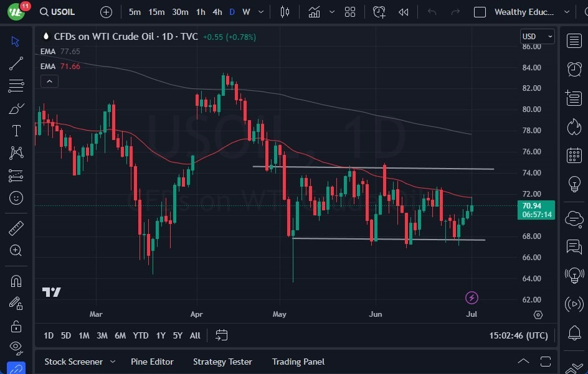Select the YTD date range
The height and width of the screenshot is (374, 588).
[140, 335]
